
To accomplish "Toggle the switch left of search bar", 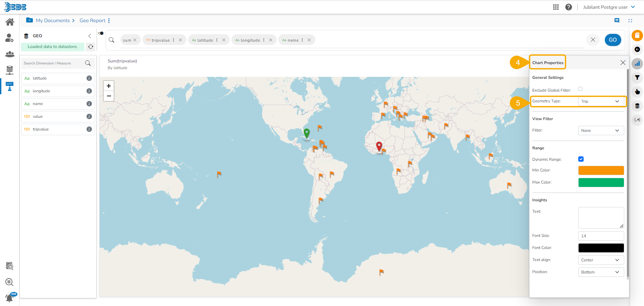I will pyautogui.click(x=101, y=33).
